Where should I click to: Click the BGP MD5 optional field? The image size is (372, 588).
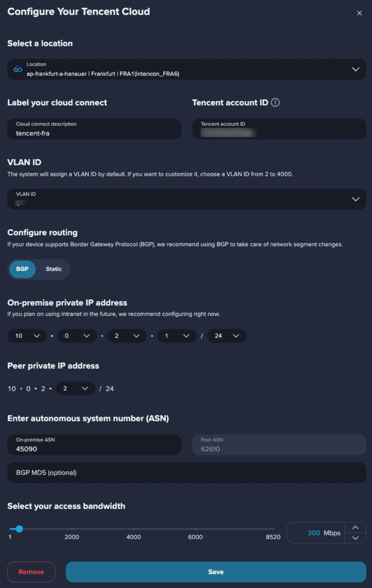pyautogui.click(x=187, y=473)
